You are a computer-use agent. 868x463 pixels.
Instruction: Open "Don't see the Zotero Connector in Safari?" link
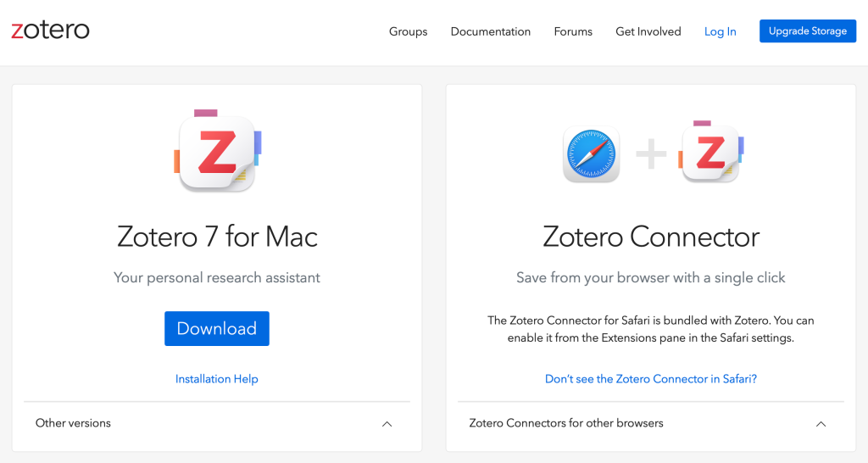(650, 379)
